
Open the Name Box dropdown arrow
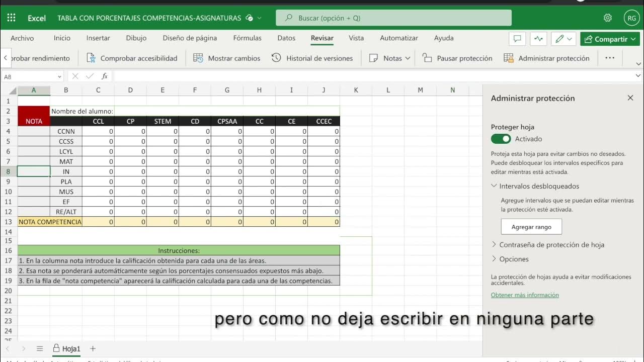click(59, 76)
